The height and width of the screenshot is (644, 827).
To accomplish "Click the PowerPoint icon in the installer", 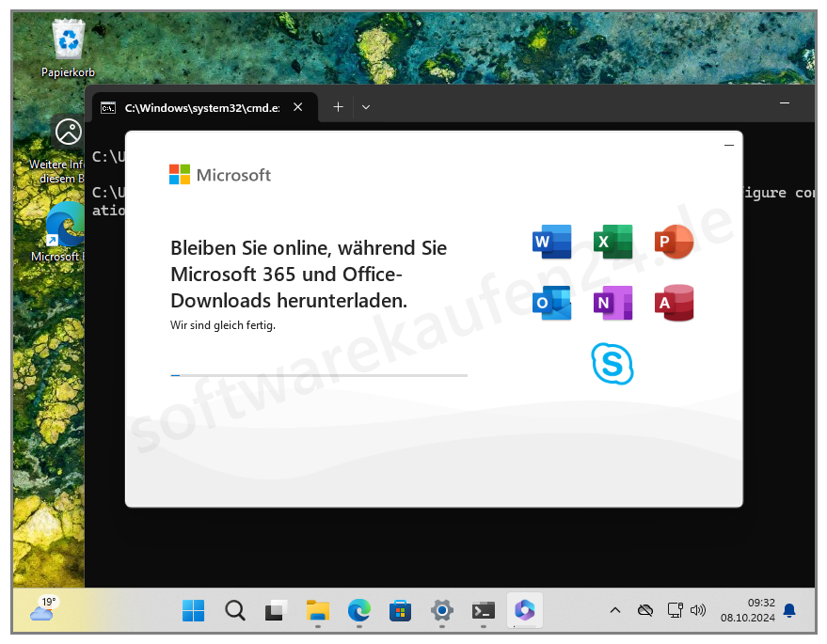I will (x=674, y=242).
